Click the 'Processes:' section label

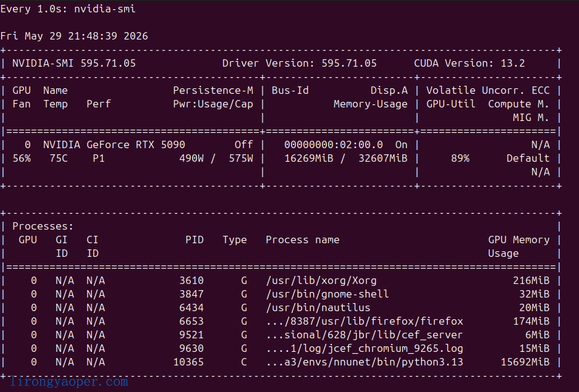pos(43,226)
